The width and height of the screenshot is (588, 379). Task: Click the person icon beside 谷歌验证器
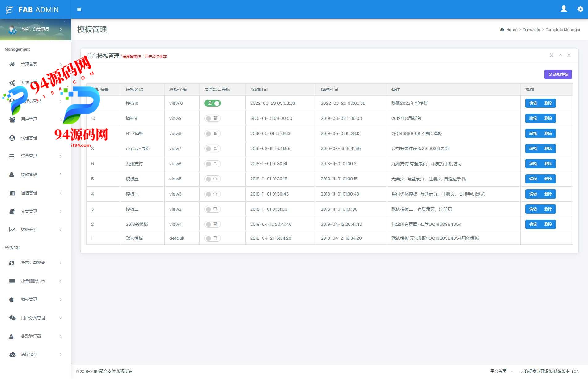pyautogui.click(x=11, y=336)
